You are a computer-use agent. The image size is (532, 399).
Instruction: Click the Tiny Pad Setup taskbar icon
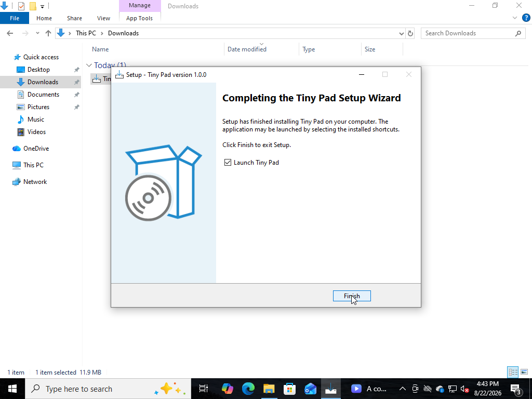pyautogui.click(x=331, y=389)
